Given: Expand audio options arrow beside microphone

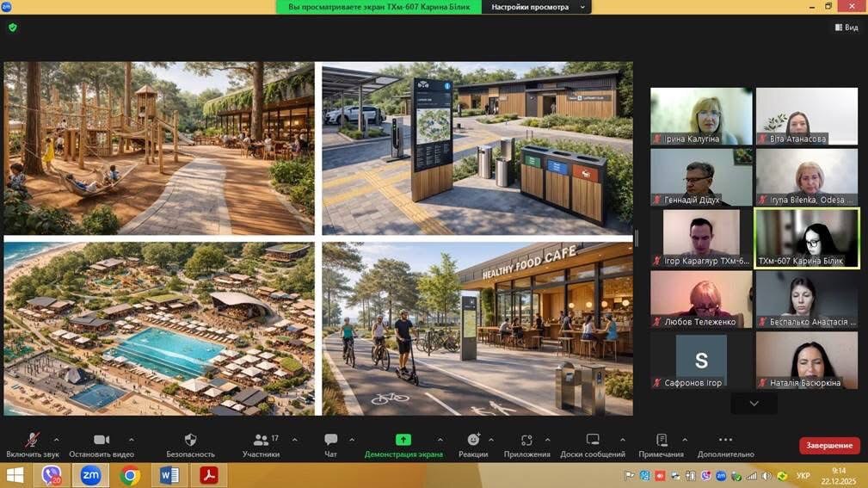Looking at the screenshot, I should [57, 440].
